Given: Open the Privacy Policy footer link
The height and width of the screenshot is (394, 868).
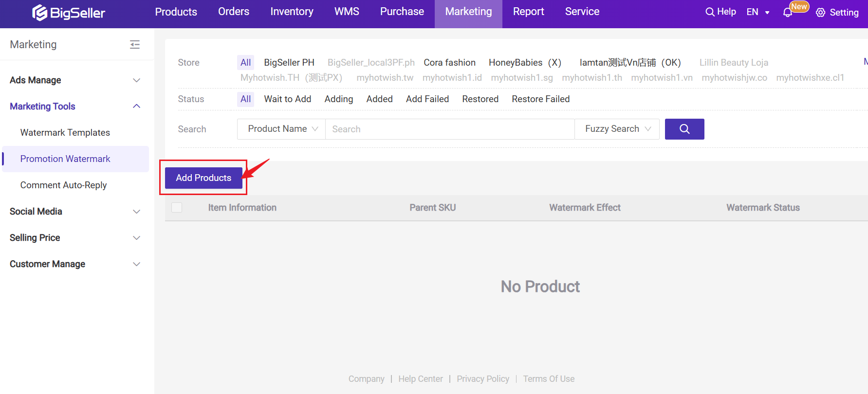Looking at the screenshot, I should click(483, 379).
